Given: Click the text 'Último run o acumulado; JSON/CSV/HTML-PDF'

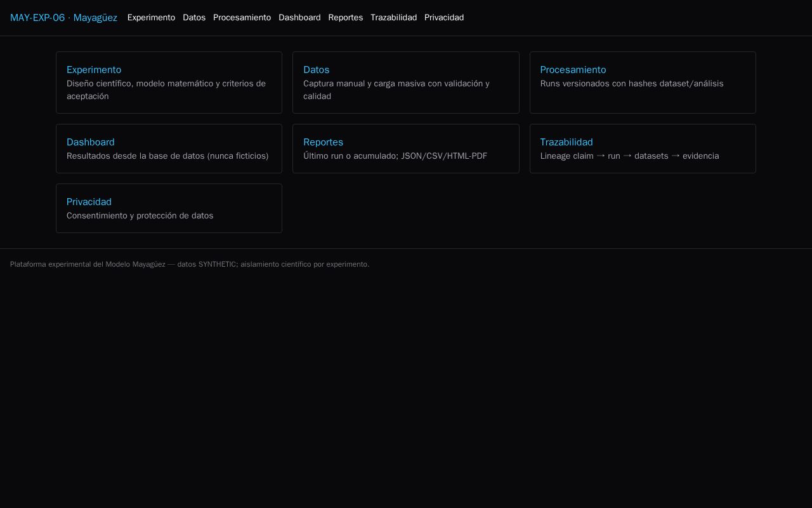Looking at the screenshot, I should pos(395,156).
